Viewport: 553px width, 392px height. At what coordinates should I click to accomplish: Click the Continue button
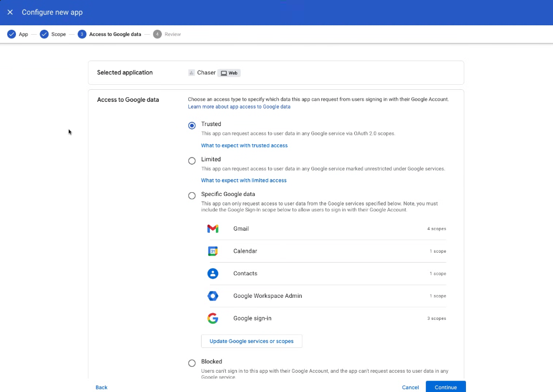coord(445,387)
